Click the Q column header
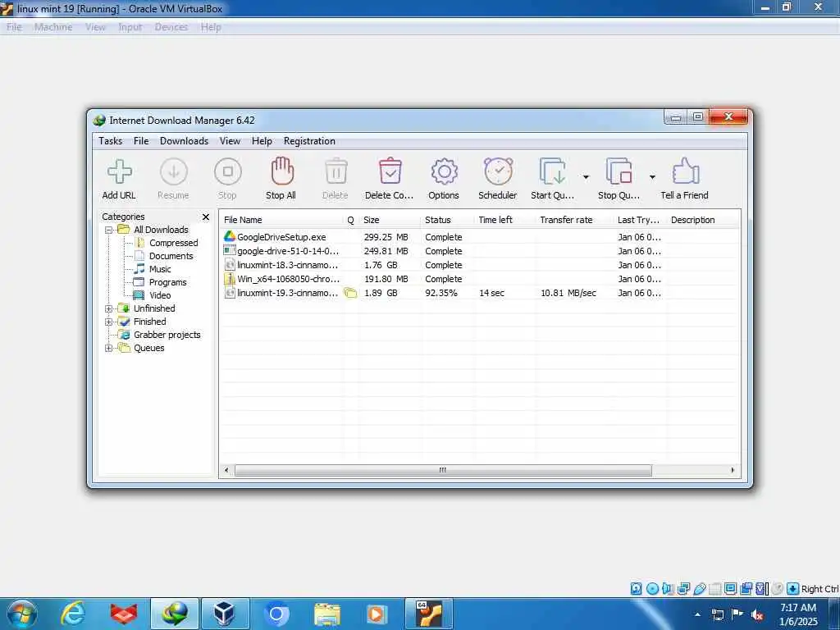The height and width of the screenshot is (630, 840). click(351, 220)
